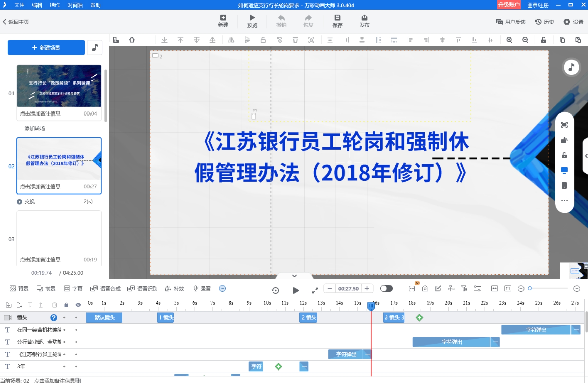Click the 00:27.50 duration field

pyautogui.click(x=348, y=289)
